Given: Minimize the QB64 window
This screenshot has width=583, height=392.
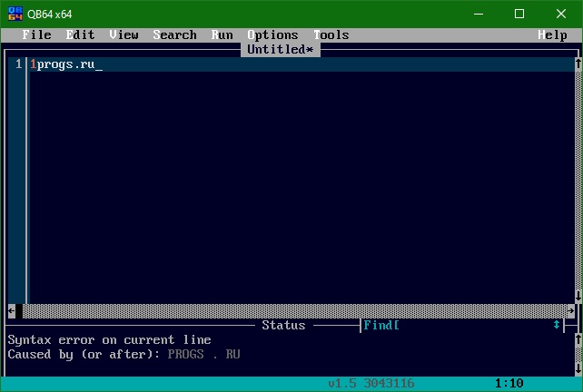Looking at the screenshot, I should click(x=479, y=15).
